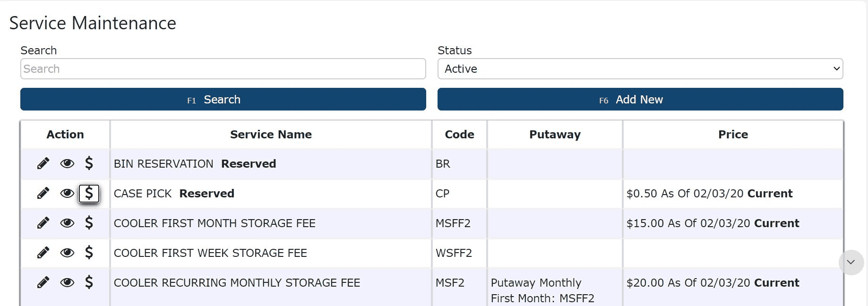Click dollar icon for COOLER RECURRING MONTHLY FEE
The image size is (868, 306).
89,282
